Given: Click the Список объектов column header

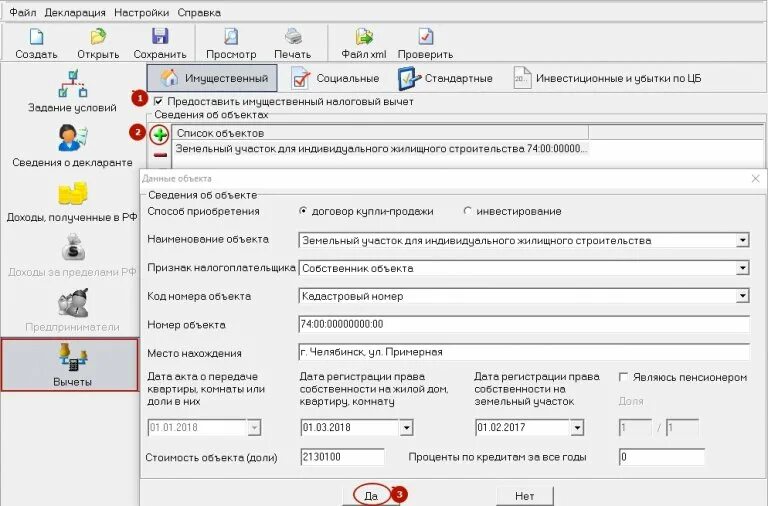Looking at the screenshot, I should tap(380, 133).
